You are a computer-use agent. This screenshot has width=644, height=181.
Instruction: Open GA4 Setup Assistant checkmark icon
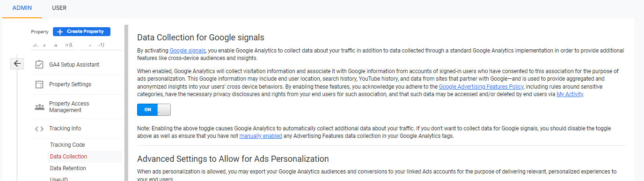pos(39,65)
